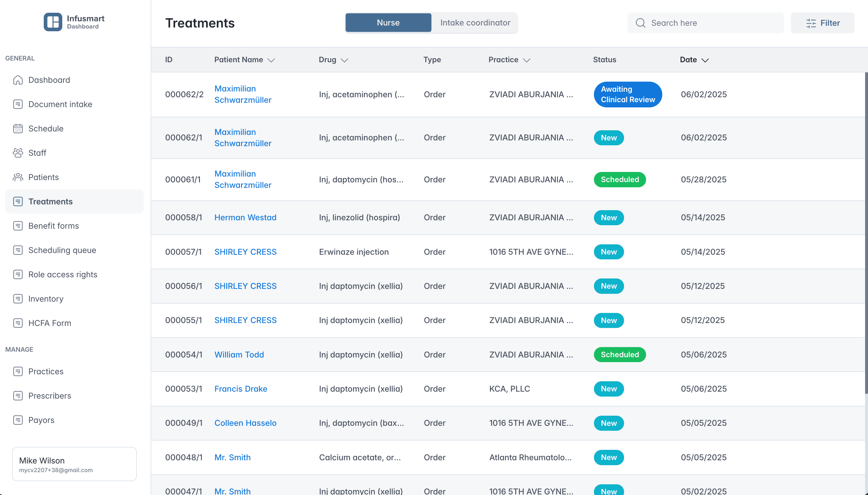Open Dashboard via home icon
Screen dimensions: 868x495
pos(18,80)
